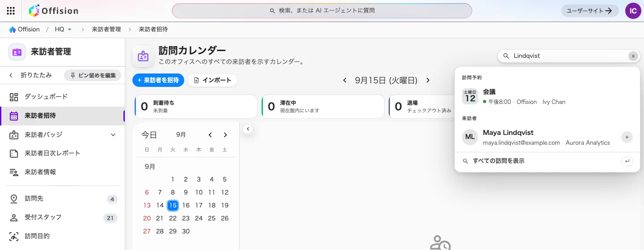
Task: Click the global search AI agent field
Action: 322,11
